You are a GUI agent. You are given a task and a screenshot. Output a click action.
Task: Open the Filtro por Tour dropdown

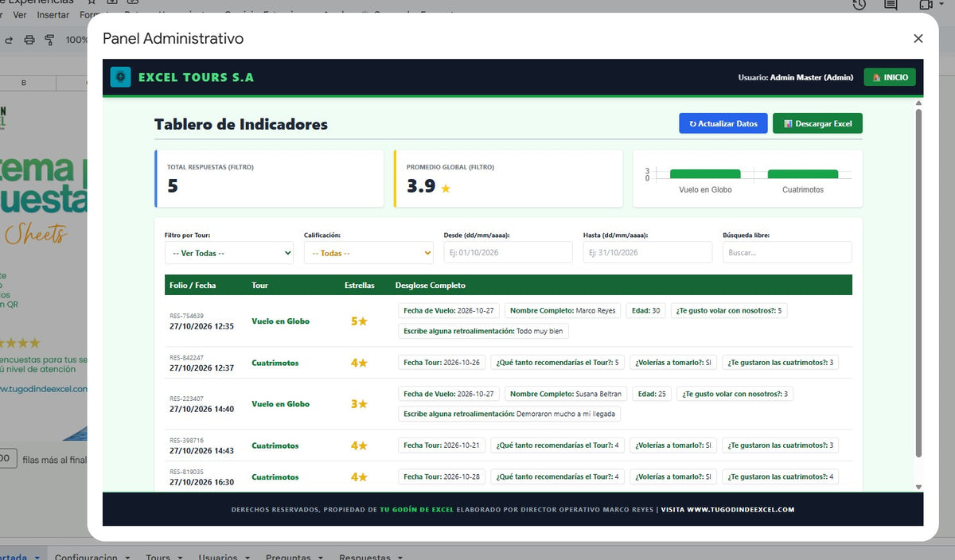[229, 253]
